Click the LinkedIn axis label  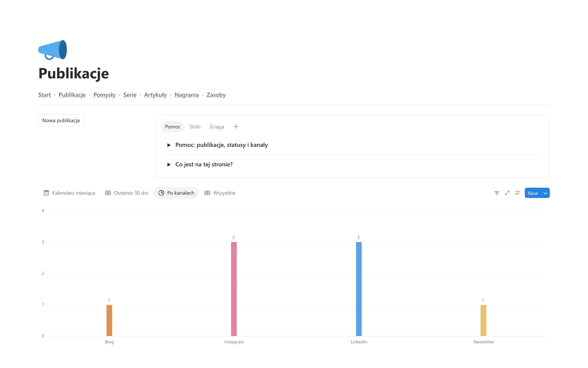359,342
